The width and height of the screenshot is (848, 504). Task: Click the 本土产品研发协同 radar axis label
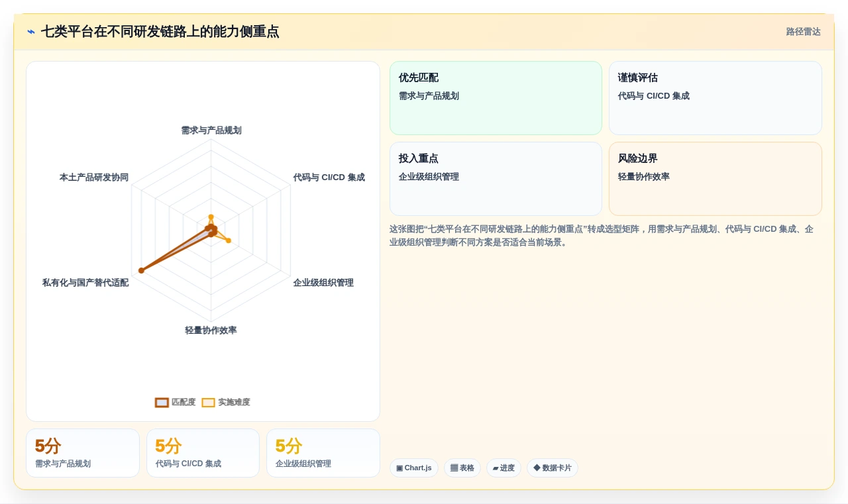coord(94,177)
